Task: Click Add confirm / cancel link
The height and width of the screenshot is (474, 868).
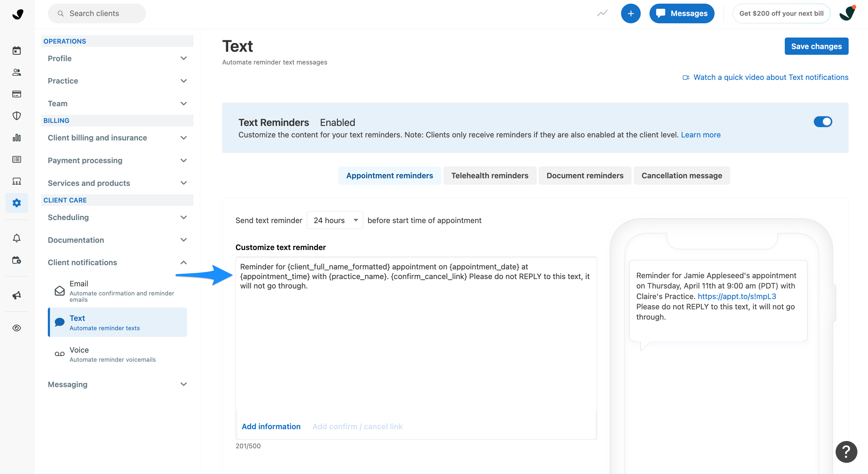Action: (357, 426)
